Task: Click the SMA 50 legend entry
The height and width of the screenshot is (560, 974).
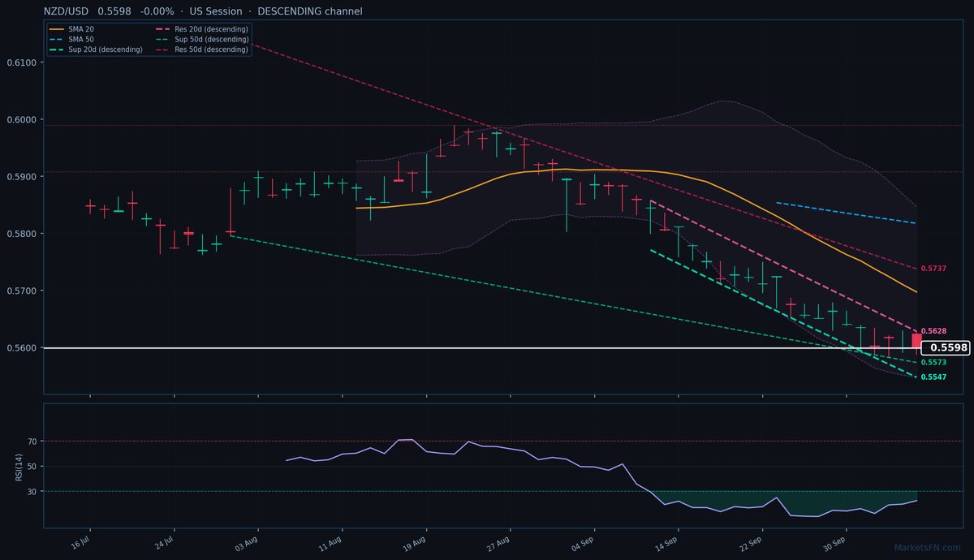Action: (71, 39)
